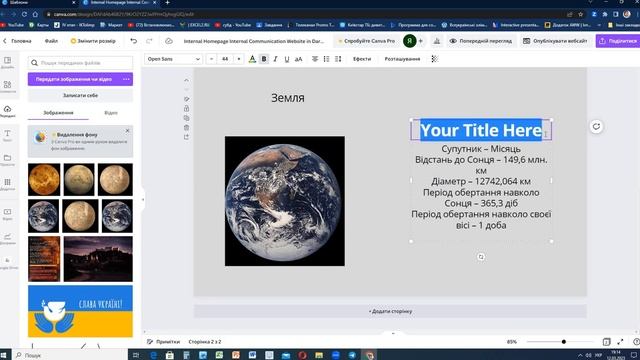The image size is (640, 360).
Task: Open the Apps grid sidebar panel
Action: 8,184
